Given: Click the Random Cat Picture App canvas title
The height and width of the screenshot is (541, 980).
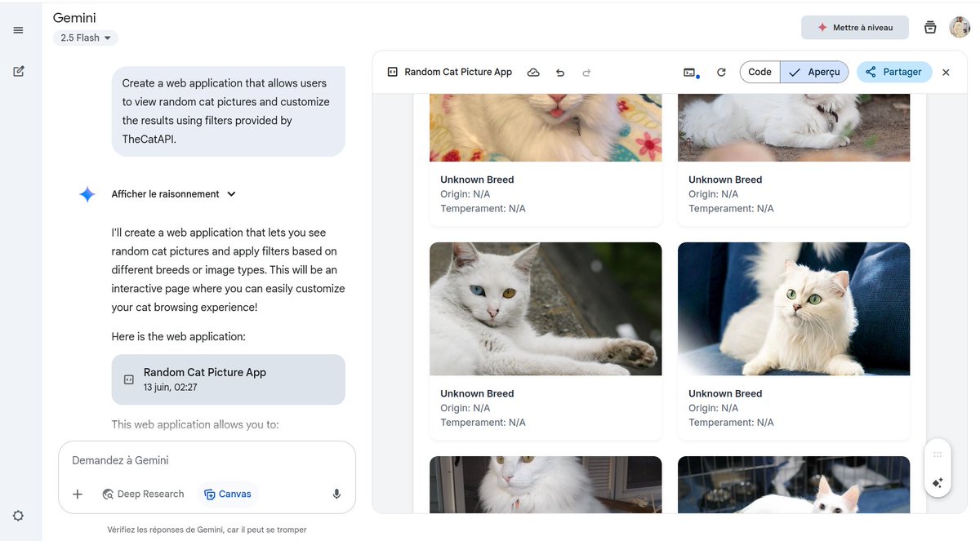Looking at the screenshot, I should 458,72.
